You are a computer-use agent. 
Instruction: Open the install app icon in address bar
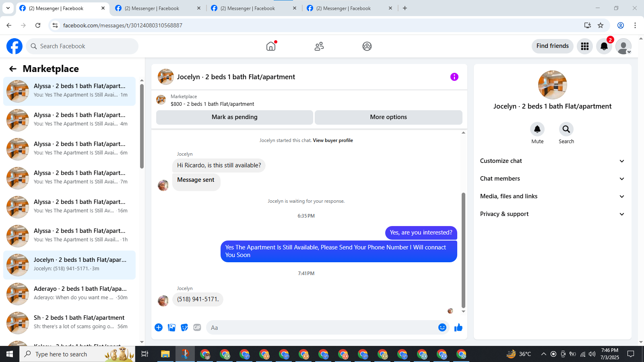point(588,25)
